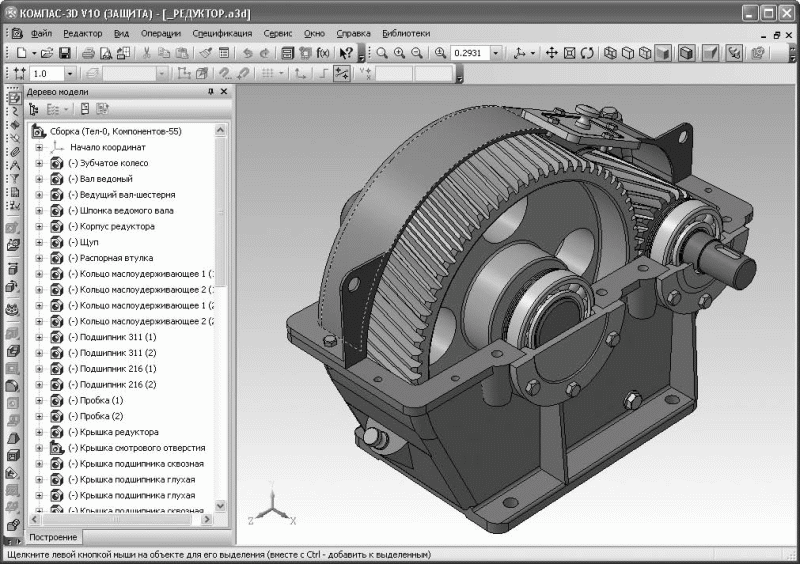The image size is (800, 564).
Task: Click the context help cursor icon
Action: click(346, 52)
